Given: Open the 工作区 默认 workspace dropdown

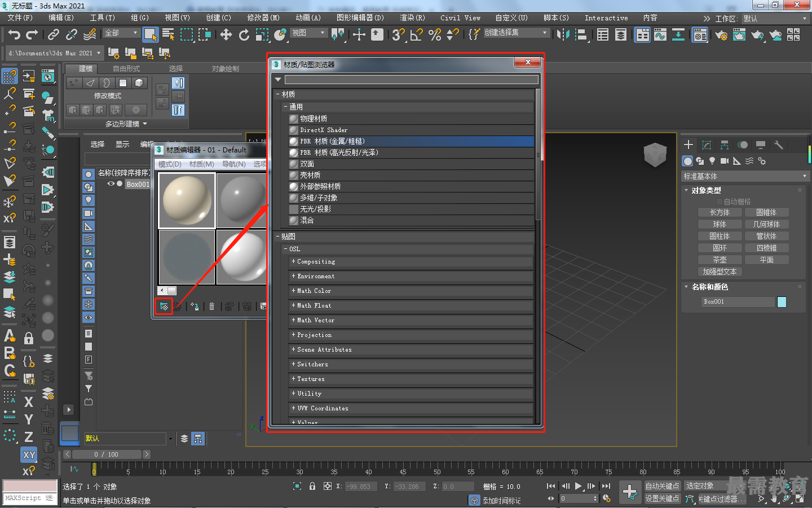Looking at the screenshot, I should (x=775, y=19).
